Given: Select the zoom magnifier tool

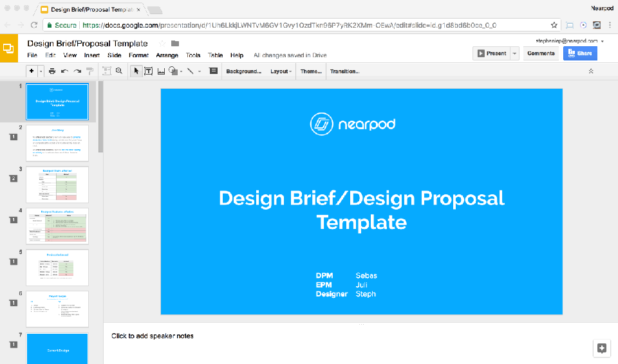Looking at the screenshot, I should point(119,71).
